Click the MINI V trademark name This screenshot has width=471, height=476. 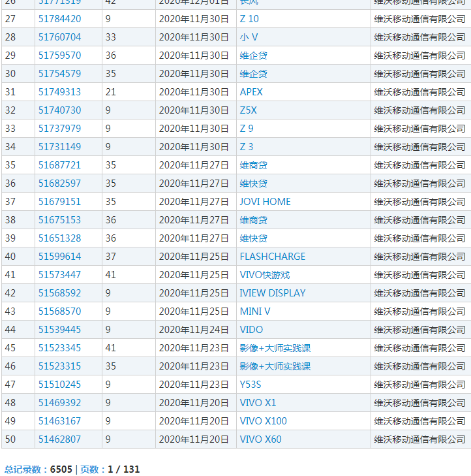[255, 311]
